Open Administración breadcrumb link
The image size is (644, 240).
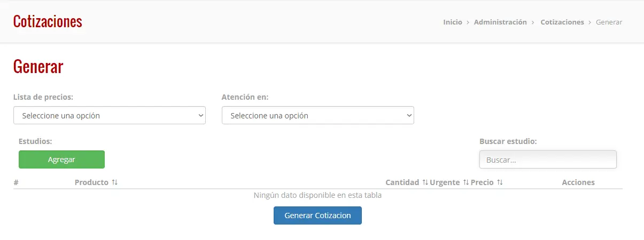(500, 22)
